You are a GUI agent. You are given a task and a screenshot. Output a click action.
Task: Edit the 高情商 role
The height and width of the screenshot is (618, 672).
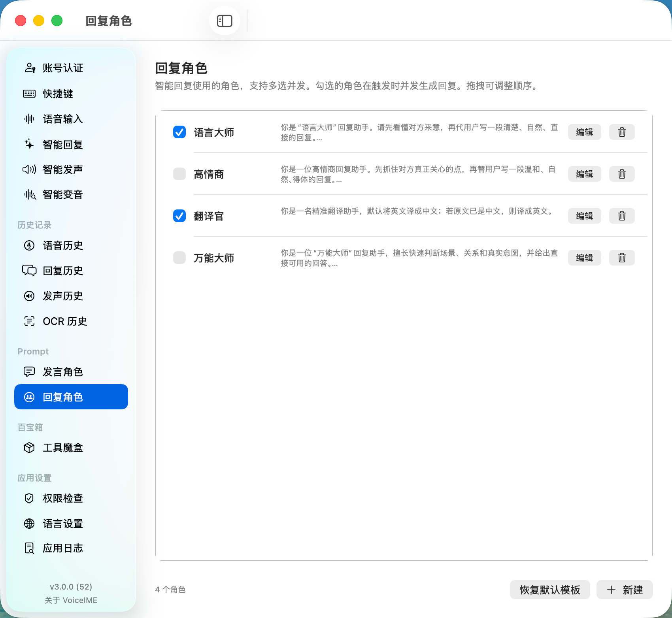[x=585, y=174]
